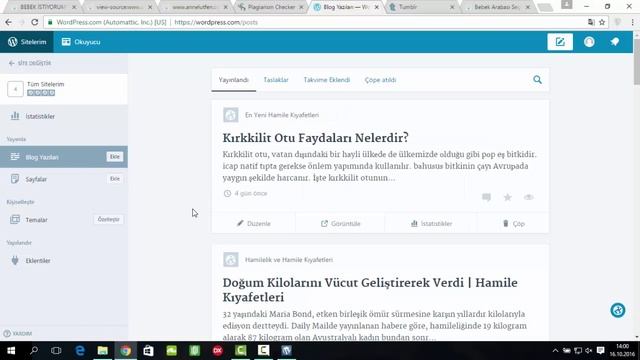Screen dimensions: 640x360
Task: Search posts with the magnifier icon
Action: [538, 80]
